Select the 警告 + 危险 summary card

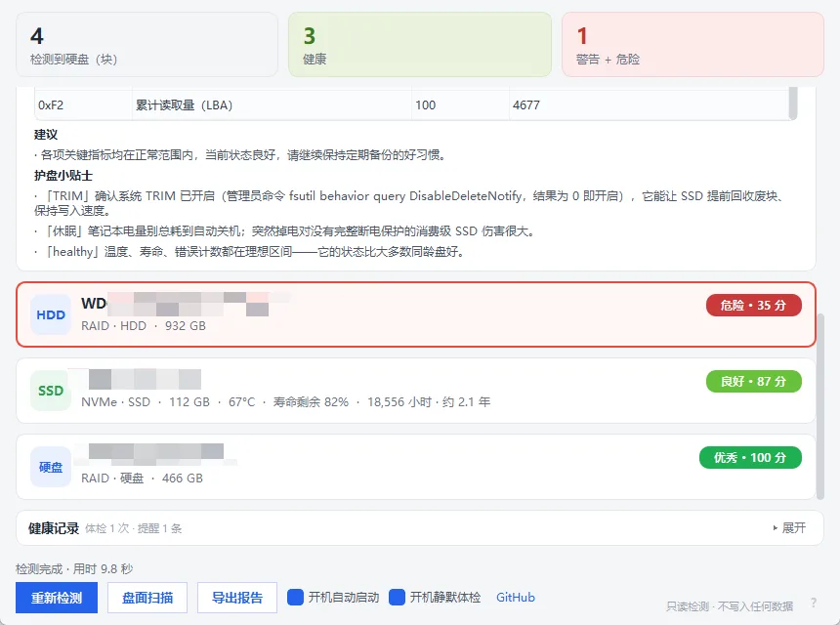(693, 45)
